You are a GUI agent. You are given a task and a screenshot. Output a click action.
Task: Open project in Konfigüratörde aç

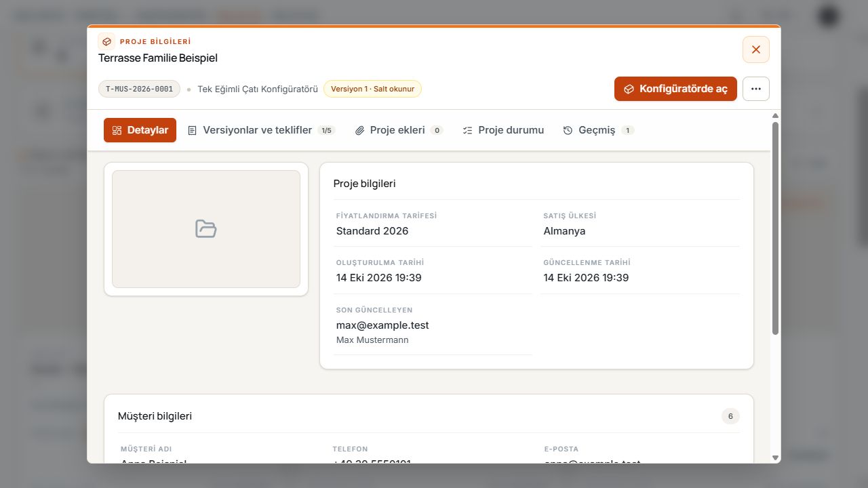tap(675, 89)
